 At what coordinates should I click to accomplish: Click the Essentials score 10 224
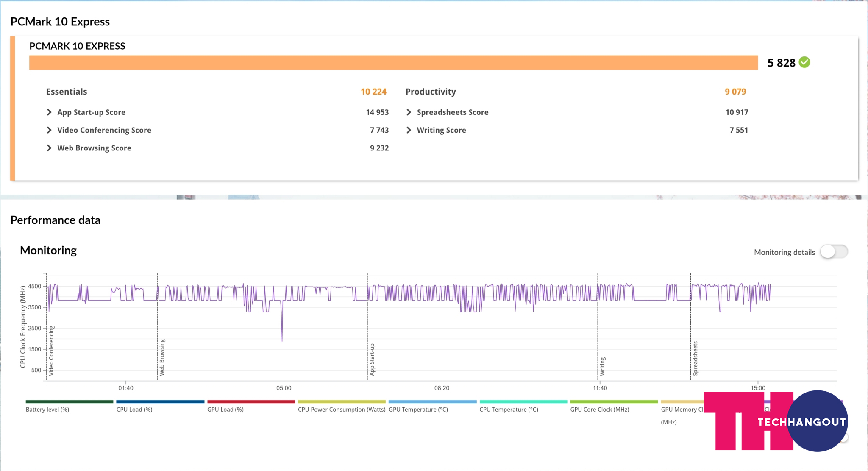point(373,92)
